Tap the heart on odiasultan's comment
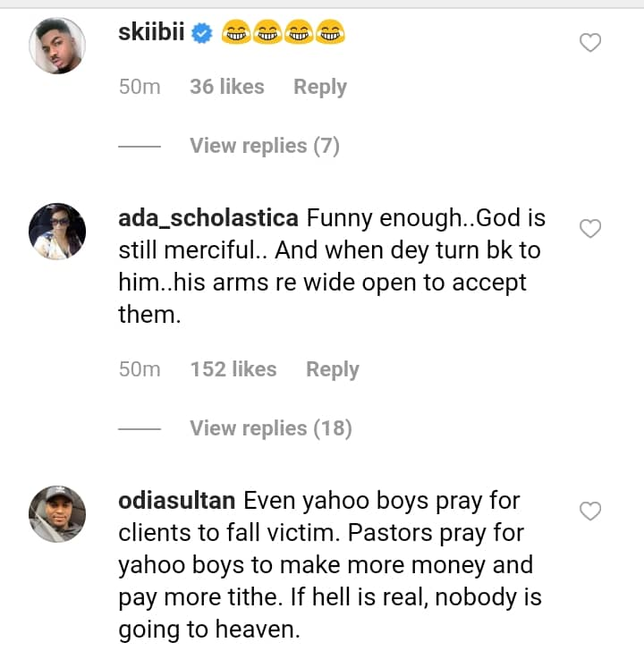Image resolution: width=644 pixels, height=651 pixels. click(x=590, y=511)
